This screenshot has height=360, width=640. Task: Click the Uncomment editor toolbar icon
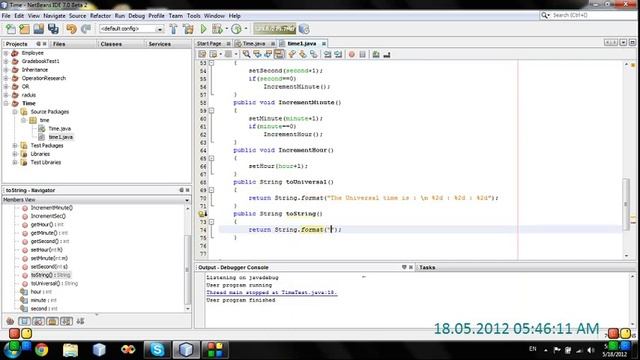coord(387,54)
